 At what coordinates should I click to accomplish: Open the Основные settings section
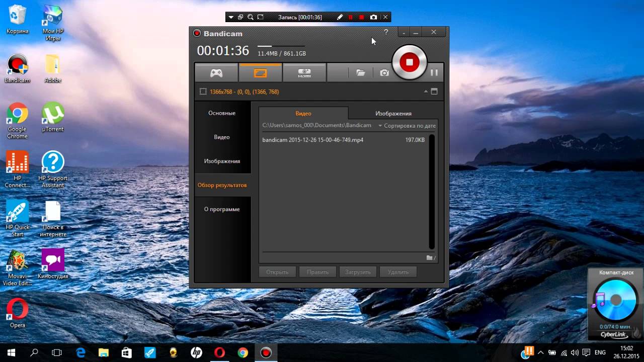(222, 113)
